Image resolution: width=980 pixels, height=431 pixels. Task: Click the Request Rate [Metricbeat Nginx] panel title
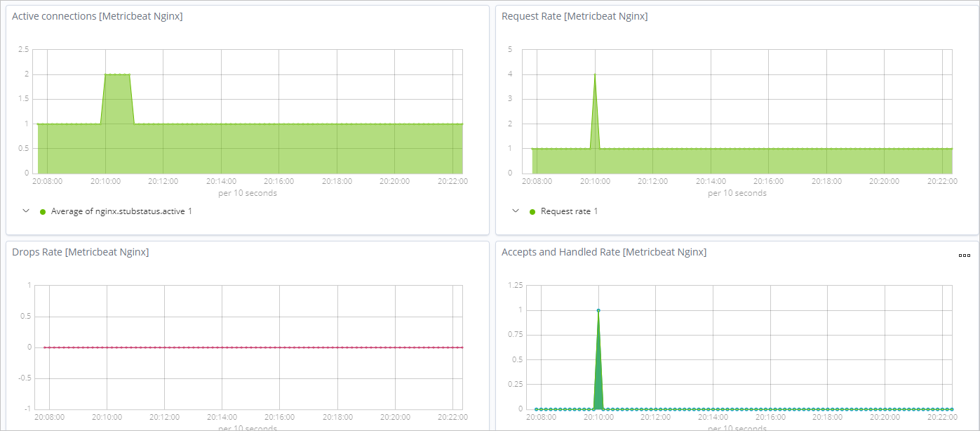(575, 16)
